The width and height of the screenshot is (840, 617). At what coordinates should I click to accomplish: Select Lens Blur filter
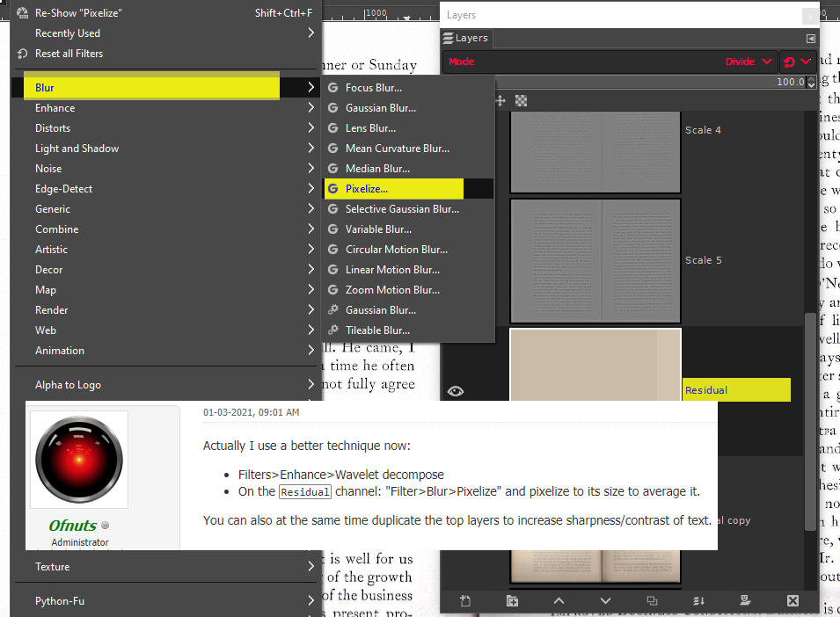(407, 128)
